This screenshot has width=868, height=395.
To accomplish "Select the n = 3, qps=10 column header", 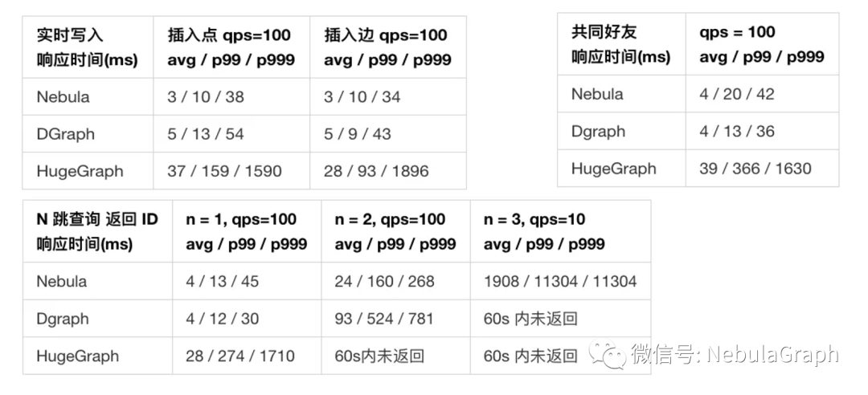I will click(x=561, y=231).
